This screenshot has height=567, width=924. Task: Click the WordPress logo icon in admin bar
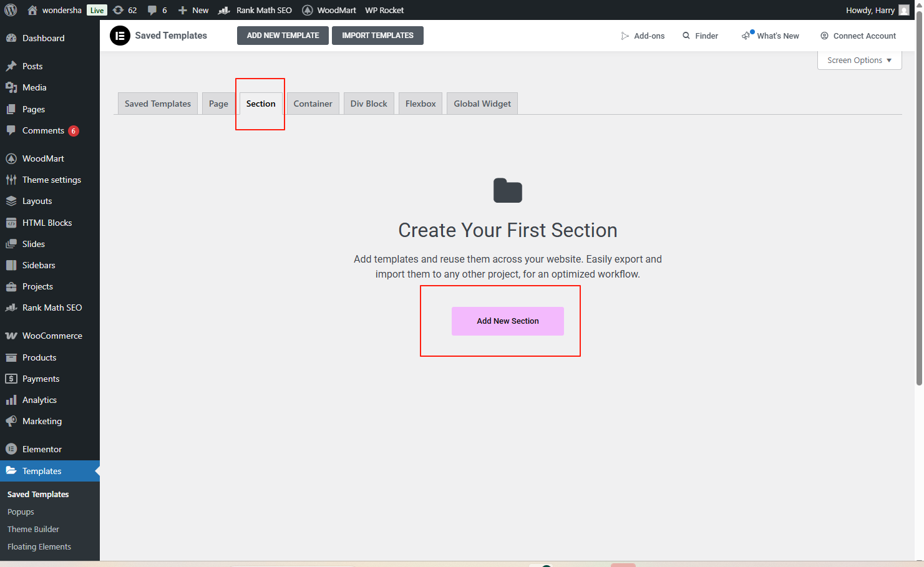[x=11, y=10]
